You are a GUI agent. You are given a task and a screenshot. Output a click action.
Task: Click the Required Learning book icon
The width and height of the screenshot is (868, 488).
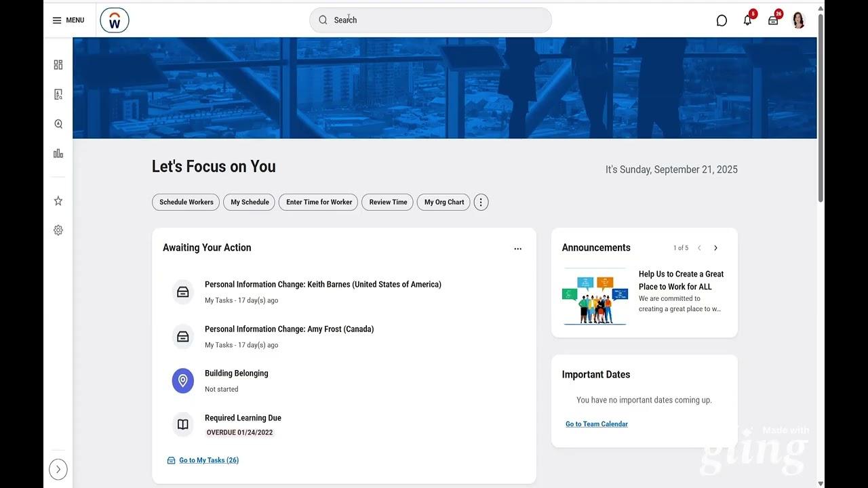click(x=183, y=425)
